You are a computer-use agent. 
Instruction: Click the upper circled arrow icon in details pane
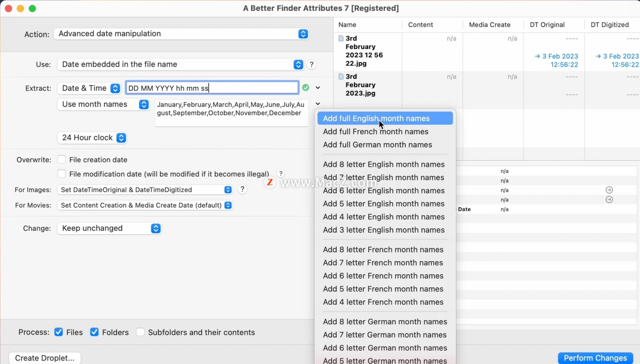pyautogui.click(x=609, y=190)
